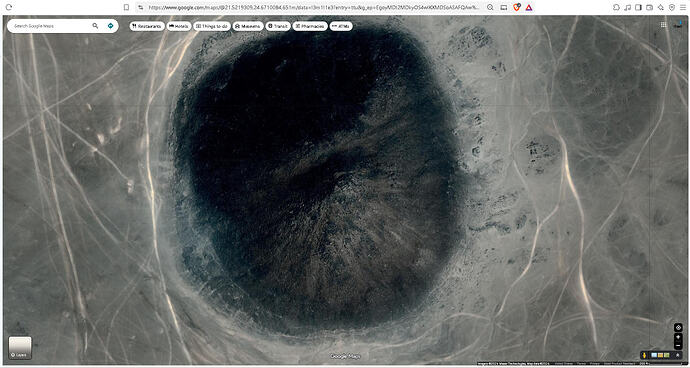Open the Brave Shields lion icon
This screenshot has width=690, height=368.
(x=517, y=7)
